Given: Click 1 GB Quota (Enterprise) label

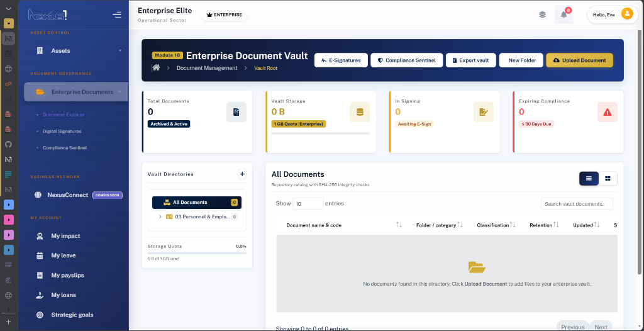Looking at the screenshot, I should click(x=299, y=124).
